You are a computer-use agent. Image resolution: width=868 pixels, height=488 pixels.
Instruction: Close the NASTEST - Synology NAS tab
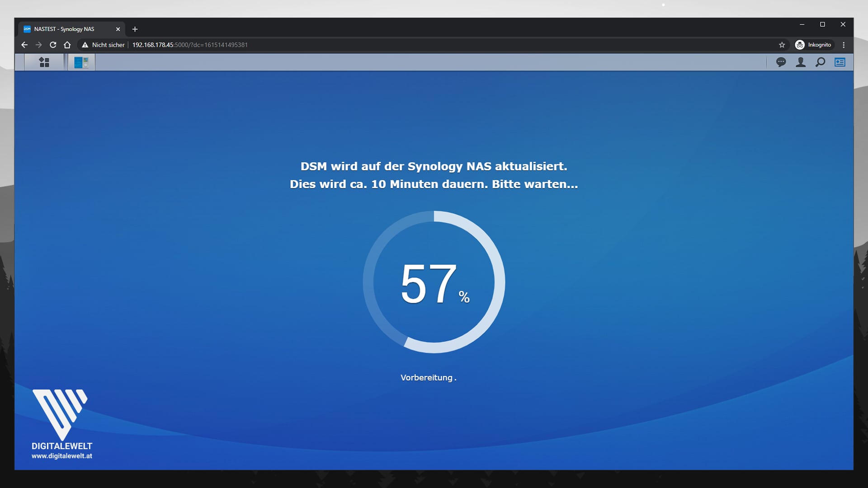(118, 29)
